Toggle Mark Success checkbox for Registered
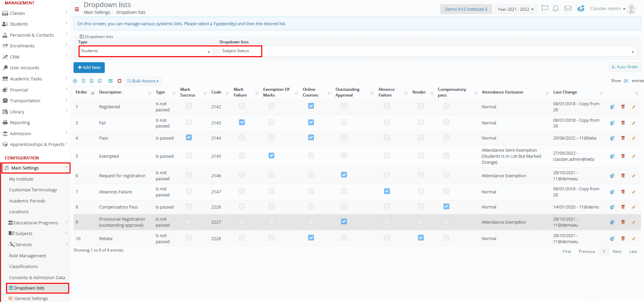 [189, 106]
